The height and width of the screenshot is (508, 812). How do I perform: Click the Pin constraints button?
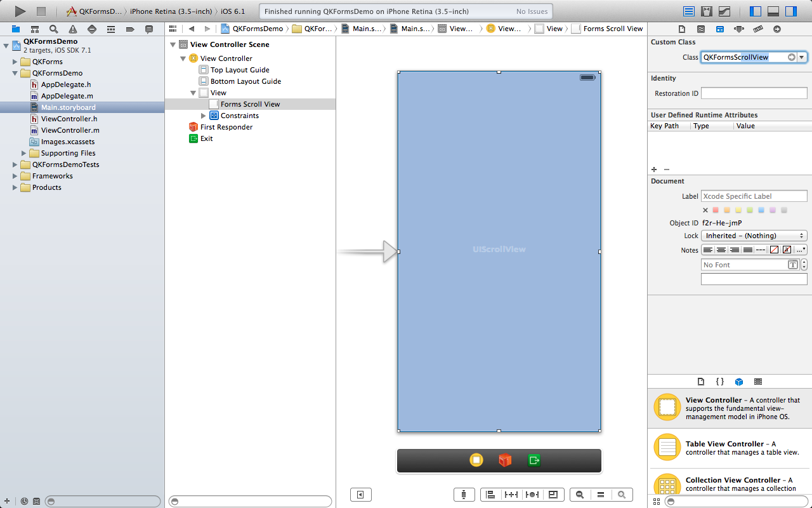(x=511, y=495)
